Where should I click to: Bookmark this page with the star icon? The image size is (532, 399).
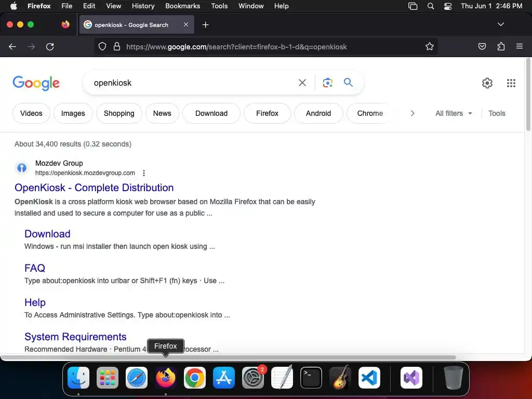click(x=430, y=46)
